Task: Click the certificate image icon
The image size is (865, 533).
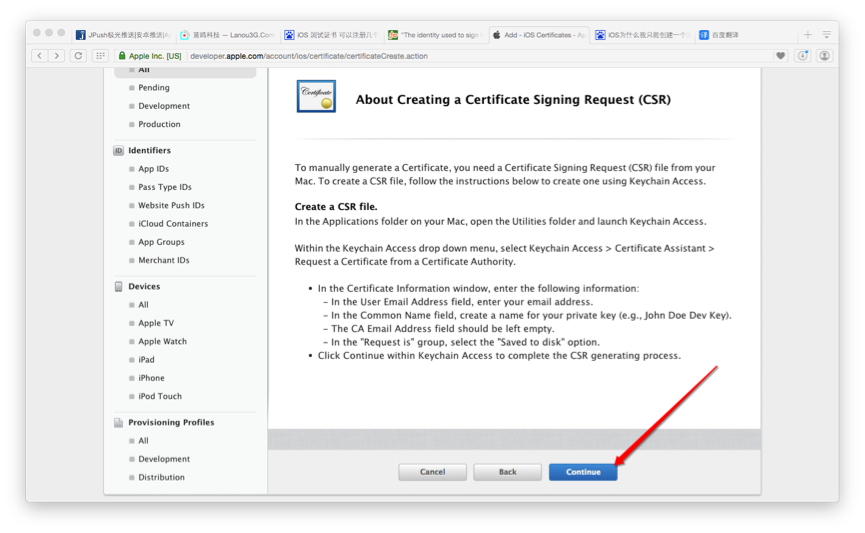Action: (316, 97)
